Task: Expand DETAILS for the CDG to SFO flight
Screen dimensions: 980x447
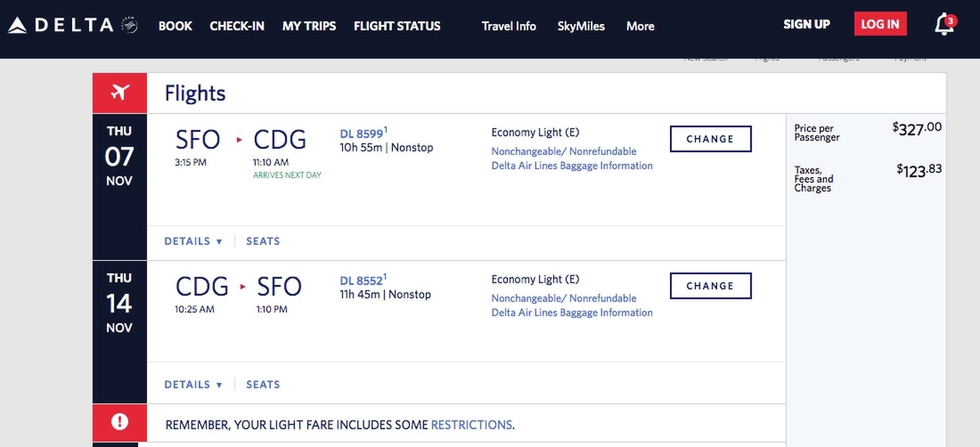Action: [193, 384]
